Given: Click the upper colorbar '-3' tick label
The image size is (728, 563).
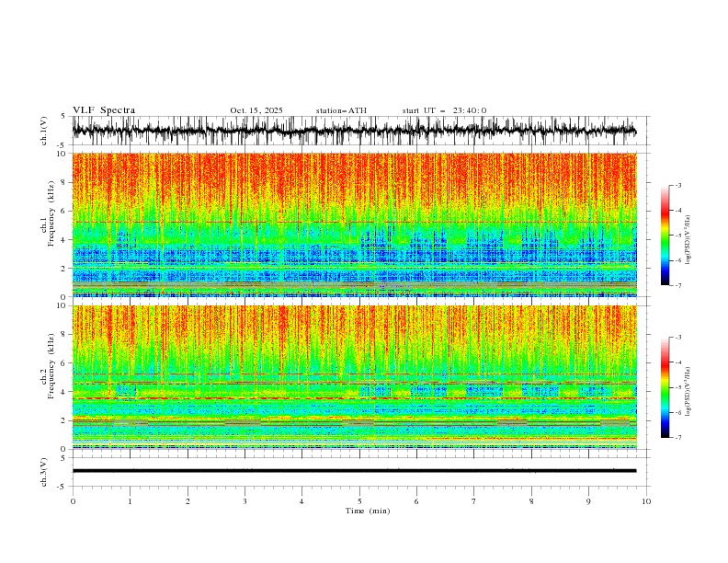Looking at the screenshot, I should coord(678,185).
